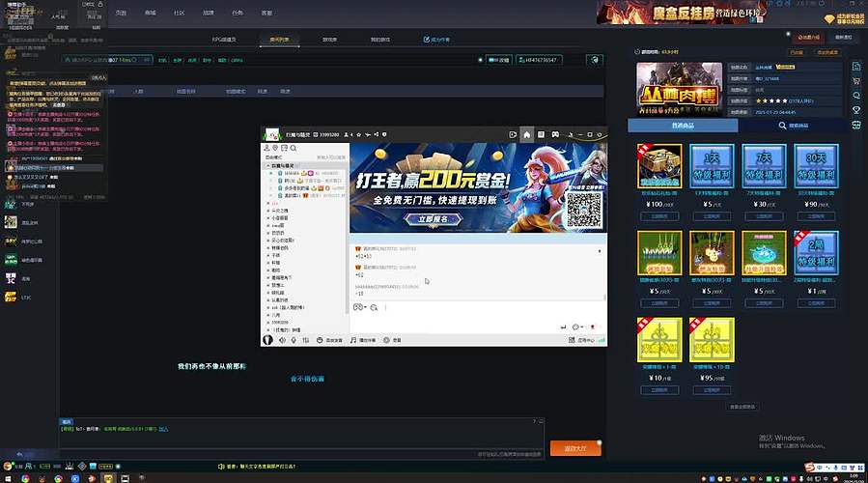Open the 商城 top navigation item

[x=150, y=13]
